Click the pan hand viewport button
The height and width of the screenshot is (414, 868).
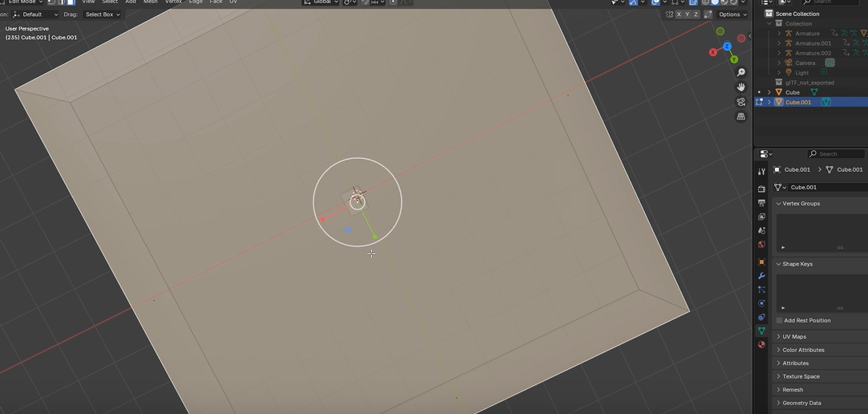coord(740,87)
